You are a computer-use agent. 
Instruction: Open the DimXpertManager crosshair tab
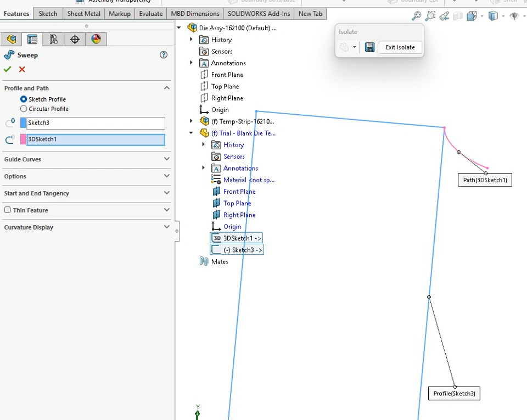(x=75, y=40)
